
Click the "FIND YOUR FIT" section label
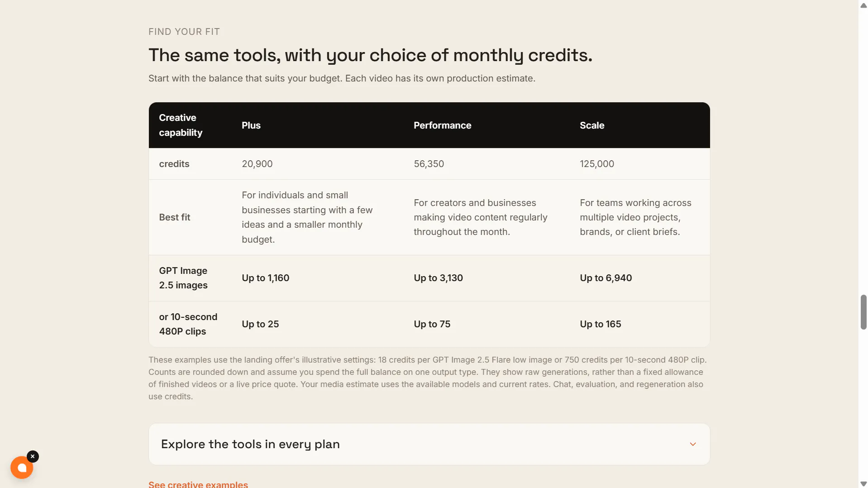point(184,32)
